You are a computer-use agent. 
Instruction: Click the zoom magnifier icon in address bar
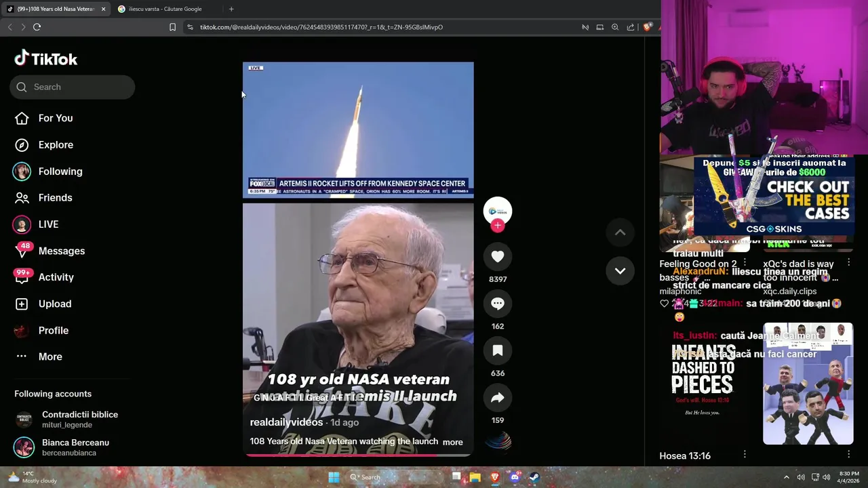pyautogui.click(x=615, y=27)
